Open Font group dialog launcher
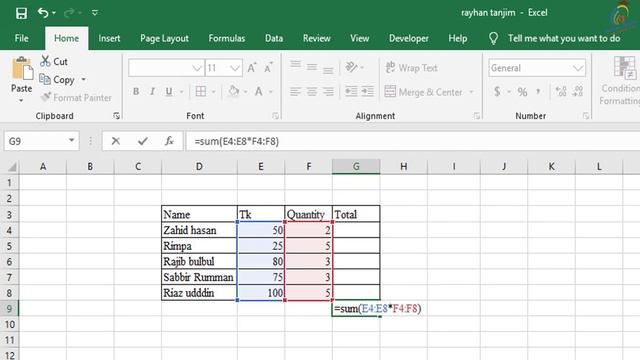This screenshot has width=640, height=360. point(276,116)
